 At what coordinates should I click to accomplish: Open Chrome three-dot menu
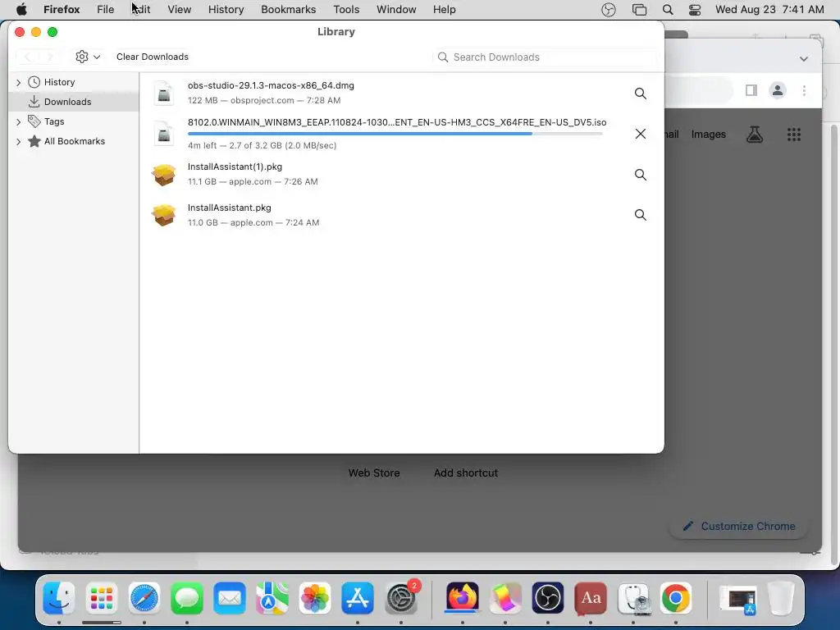click(x=804, y=90)
